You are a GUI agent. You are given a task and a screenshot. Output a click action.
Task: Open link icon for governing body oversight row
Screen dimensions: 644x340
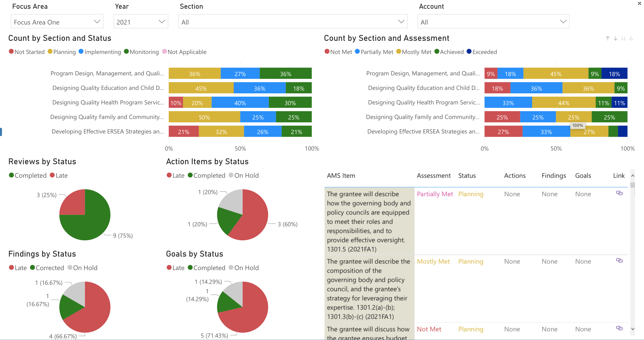[619, 193]
